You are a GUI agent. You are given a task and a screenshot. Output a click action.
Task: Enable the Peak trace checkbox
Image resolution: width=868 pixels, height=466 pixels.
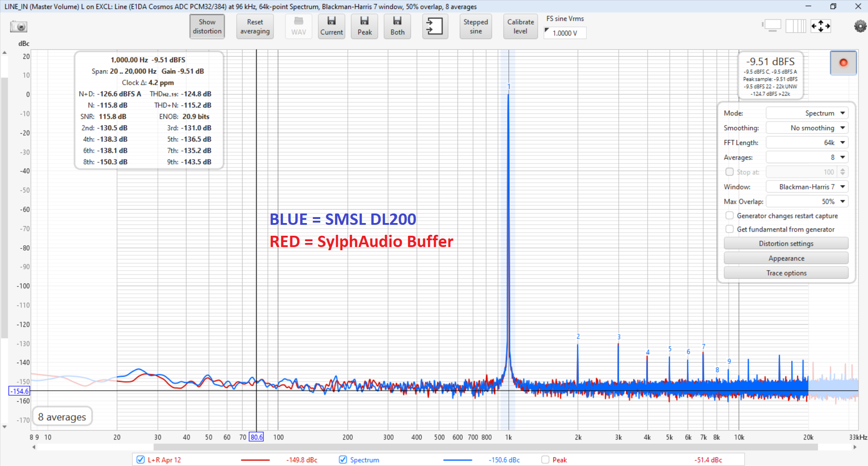point(545,459)
